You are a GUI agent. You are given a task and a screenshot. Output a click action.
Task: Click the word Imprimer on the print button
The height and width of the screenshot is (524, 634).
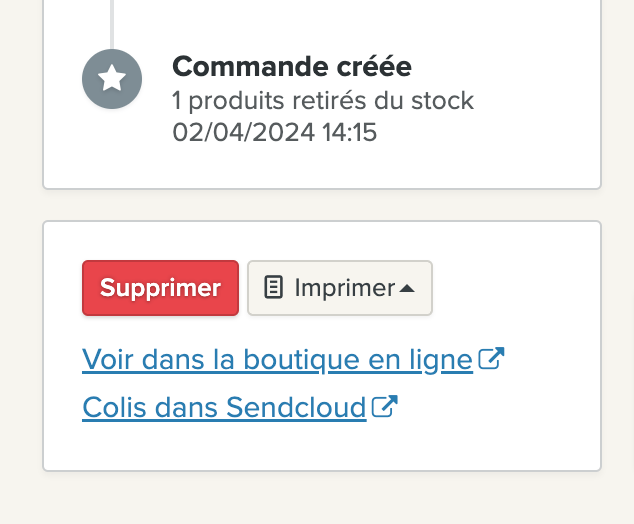point(345,288)
